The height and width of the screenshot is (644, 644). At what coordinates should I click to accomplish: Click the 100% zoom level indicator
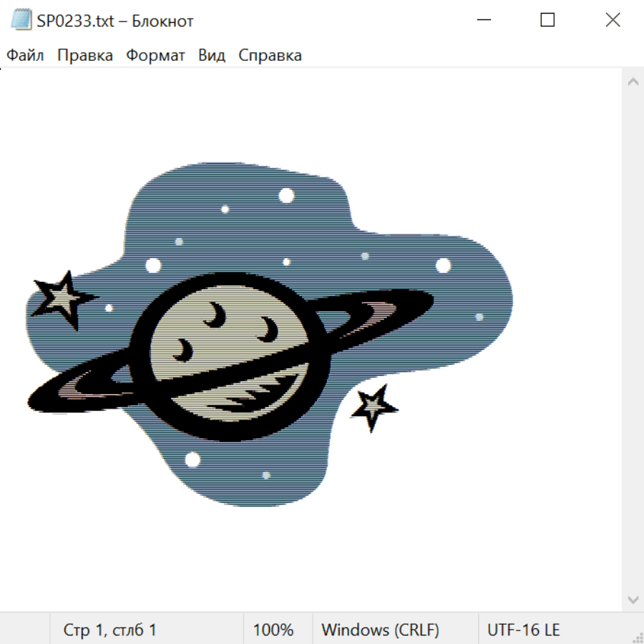tap(273, 630)
